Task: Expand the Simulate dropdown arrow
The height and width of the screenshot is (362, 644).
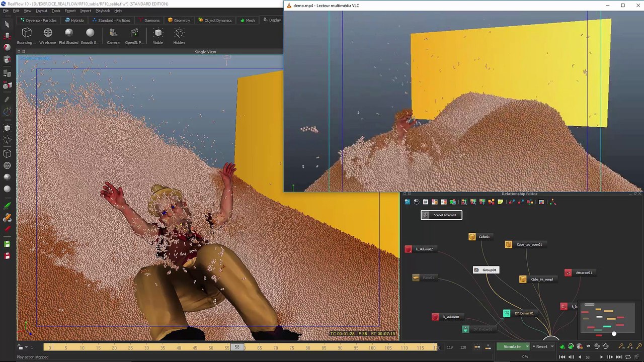Action: [527, 346]
